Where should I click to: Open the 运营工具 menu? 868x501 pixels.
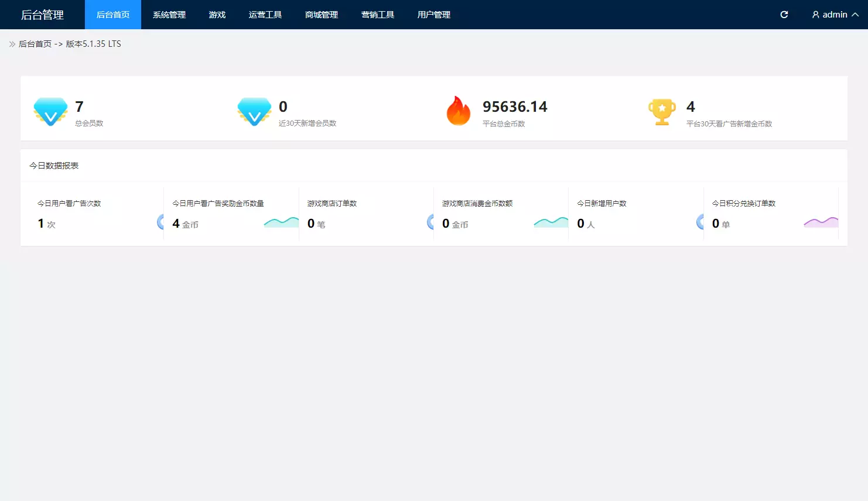265,15
